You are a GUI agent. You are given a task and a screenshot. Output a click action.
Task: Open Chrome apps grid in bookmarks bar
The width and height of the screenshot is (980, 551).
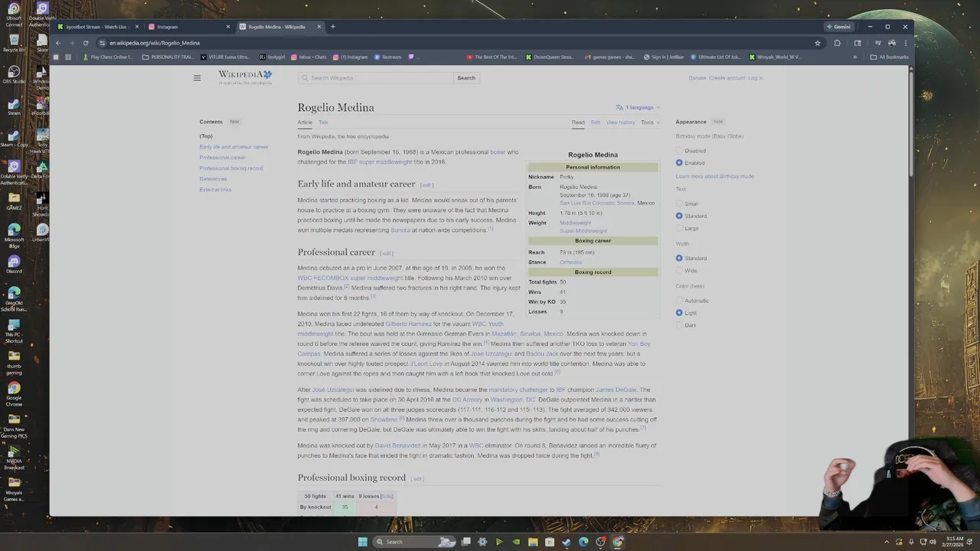click(x=68, y=57)
